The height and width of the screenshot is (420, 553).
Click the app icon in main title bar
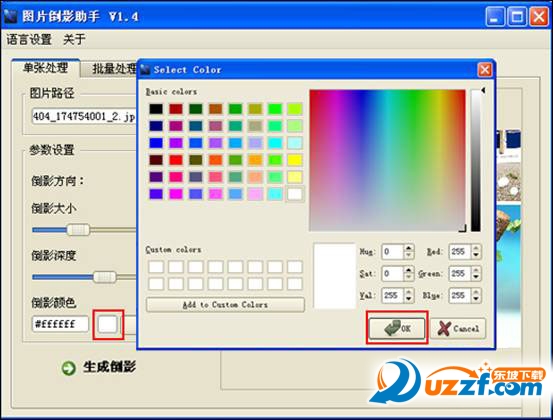(11, 17)
